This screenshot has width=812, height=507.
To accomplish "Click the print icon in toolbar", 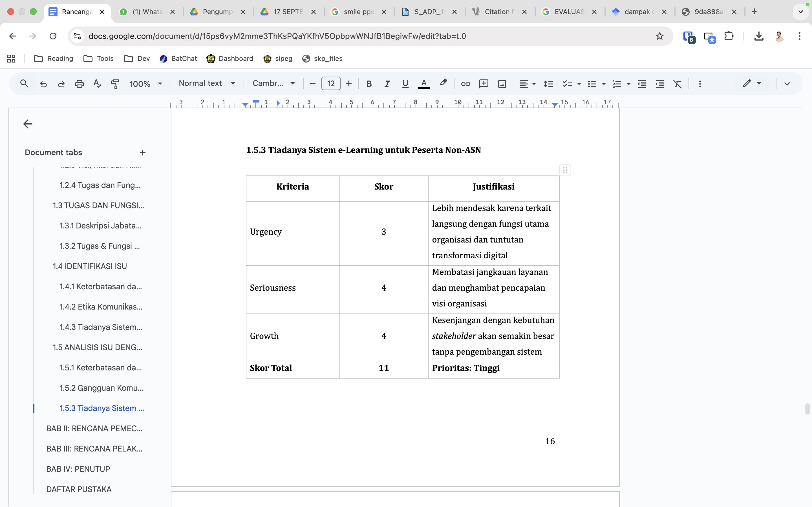I will coord(79,83).
